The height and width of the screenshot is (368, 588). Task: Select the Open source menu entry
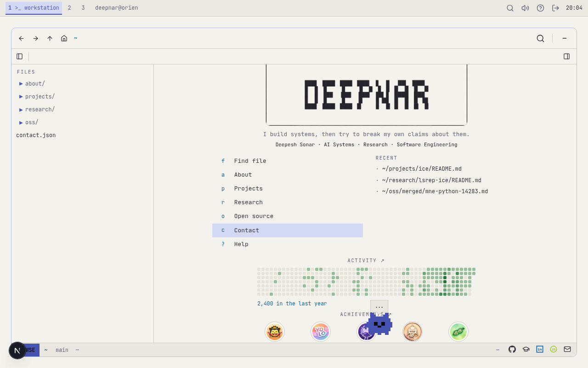[x=288, y=216]
